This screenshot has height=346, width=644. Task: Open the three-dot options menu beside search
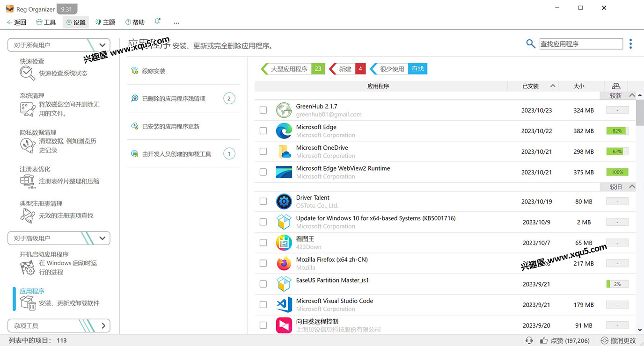click(x=630, y=44)
